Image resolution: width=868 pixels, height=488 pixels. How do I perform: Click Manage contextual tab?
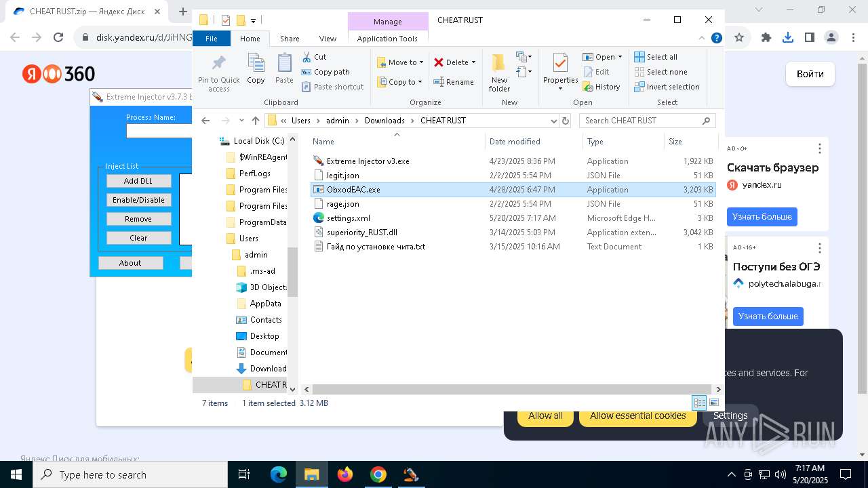tap(388, 22)
